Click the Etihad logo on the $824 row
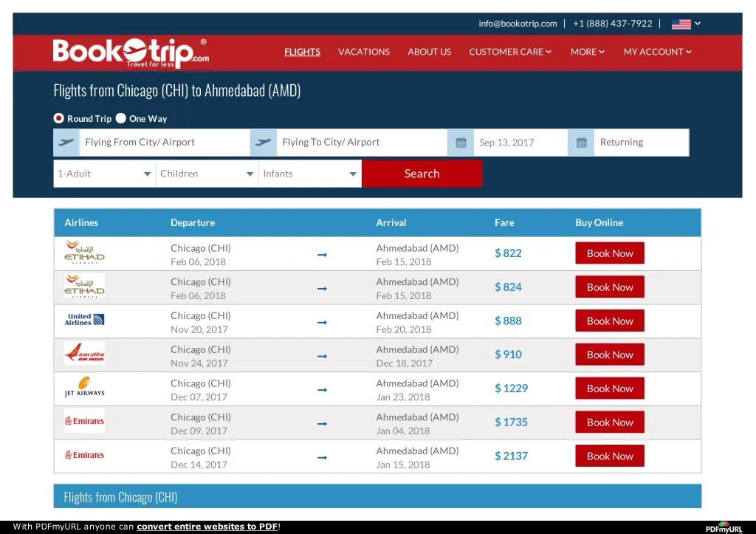 [84, 286]
